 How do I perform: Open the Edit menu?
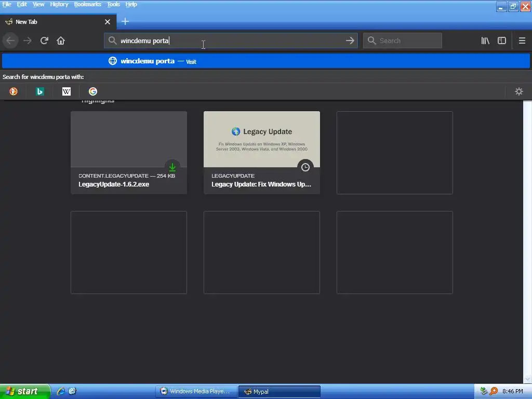22,4
